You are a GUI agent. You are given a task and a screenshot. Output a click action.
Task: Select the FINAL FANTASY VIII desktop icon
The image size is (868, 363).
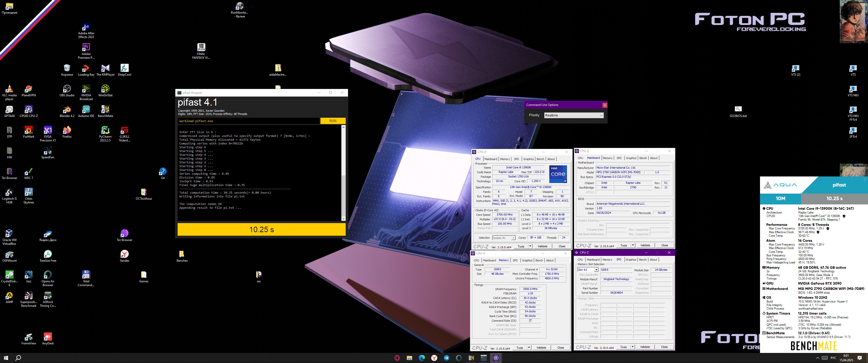(x=201, y=51)
